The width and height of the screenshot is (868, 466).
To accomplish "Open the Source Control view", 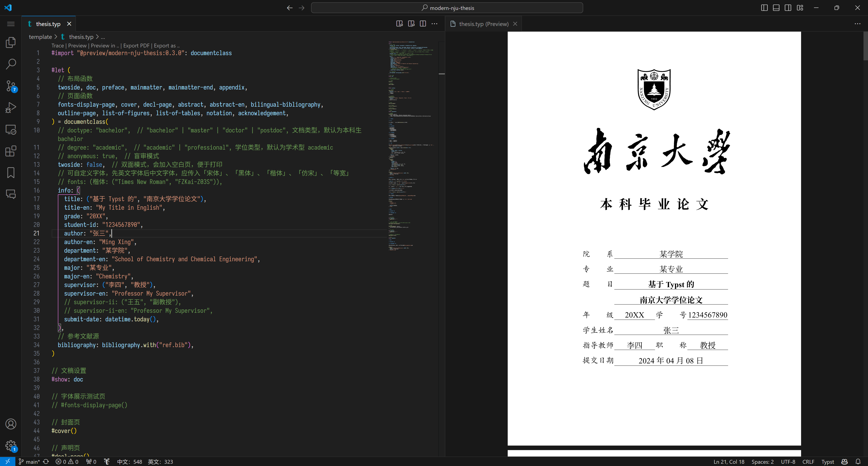I will click(11, 86).
